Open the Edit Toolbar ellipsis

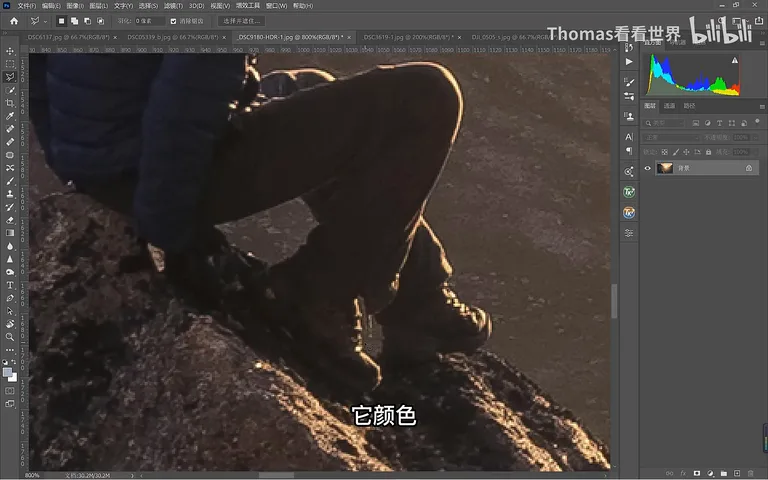coord(10,350)
